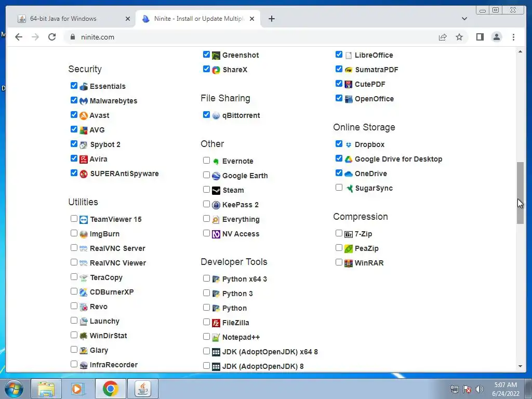Viewport: 532px width, 399px height.
Task: Open the Chrome tab search dropdown
Action: 464,19
